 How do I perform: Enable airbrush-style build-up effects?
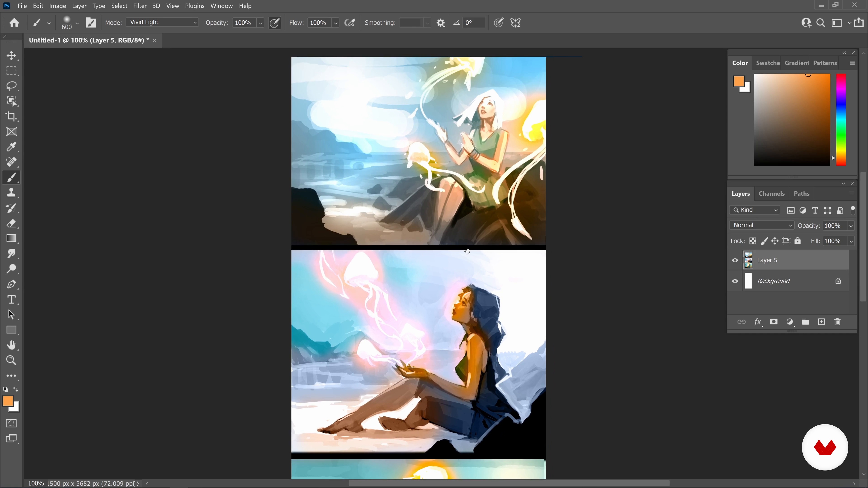coord(350,23)
